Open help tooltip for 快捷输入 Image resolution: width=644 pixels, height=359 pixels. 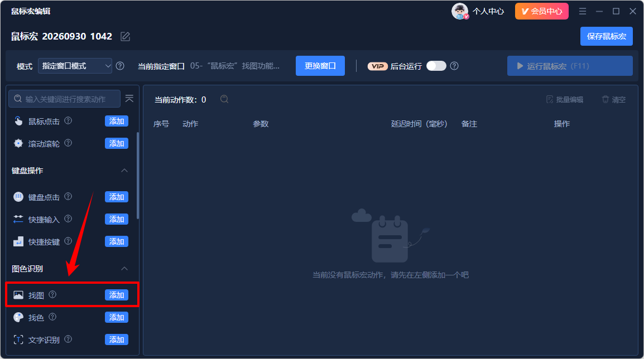click(68, 219)
